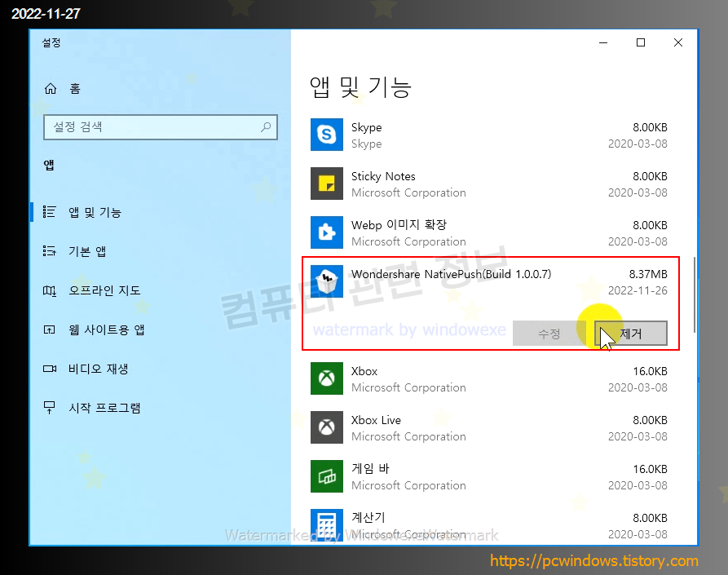Image resolution: width=728 pixels, height=575 pixels.
Task: Click the Calculator (계산기) app icon
Action: [x=327, y=524]
